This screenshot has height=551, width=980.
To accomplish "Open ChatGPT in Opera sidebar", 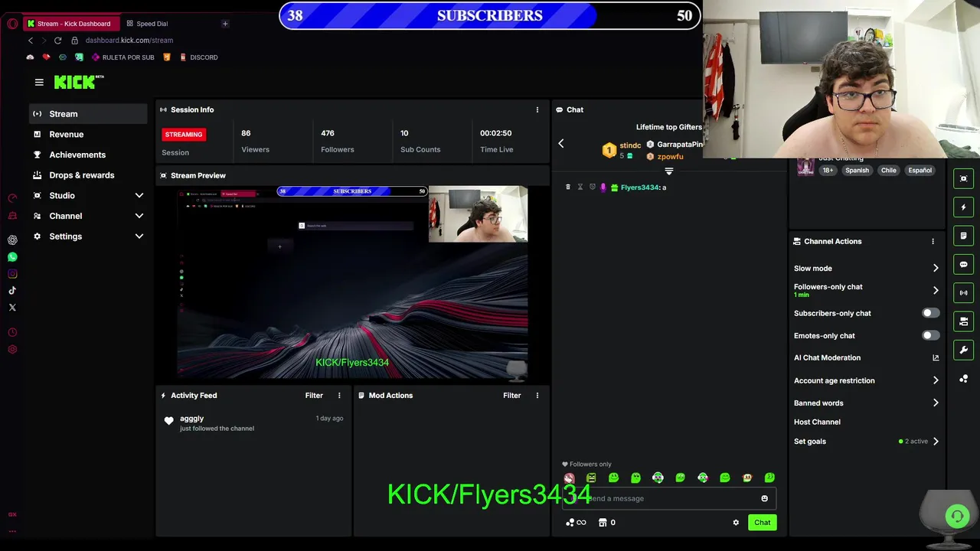I will click(12, 240).
